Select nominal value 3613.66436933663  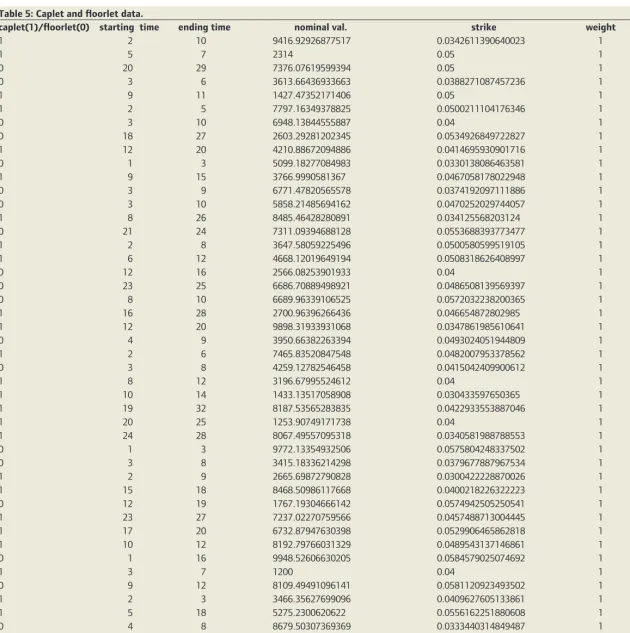(312, 82)
